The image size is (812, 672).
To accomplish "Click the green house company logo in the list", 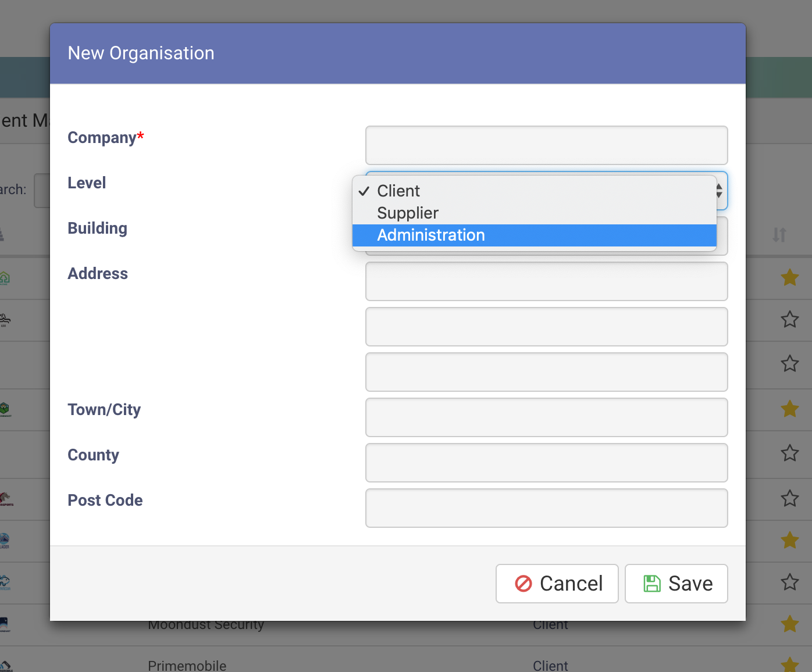I will pyautogui.click(x=5, y=278).
